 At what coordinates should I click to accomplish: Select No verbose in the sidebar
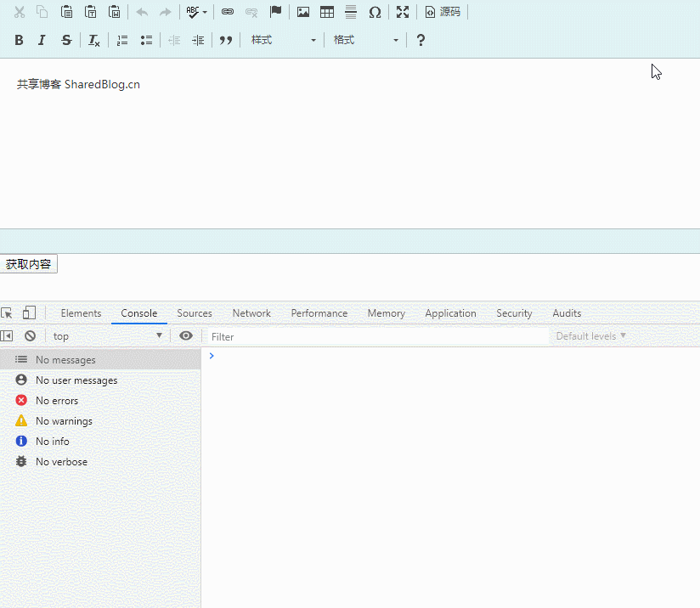pos(100,462)
